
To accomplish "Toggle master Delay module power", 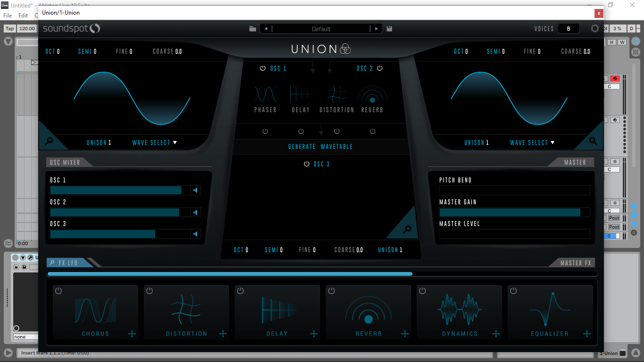I will point(240,291).
